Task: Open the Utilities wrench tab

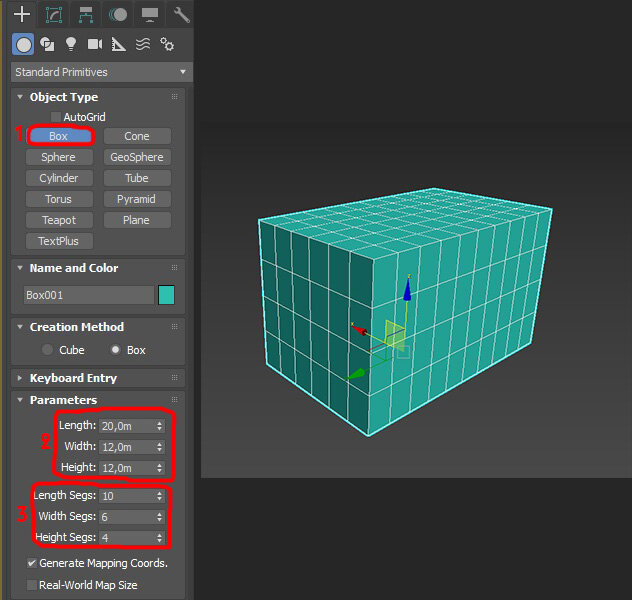Action: 181,15
